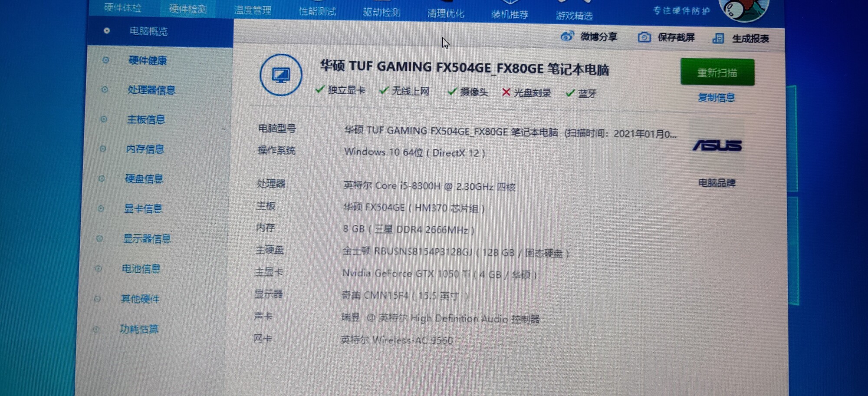Click the 8 GB DDR4 memory value
The width and height of the screenshot is (868, 396).
coord(408,229)
